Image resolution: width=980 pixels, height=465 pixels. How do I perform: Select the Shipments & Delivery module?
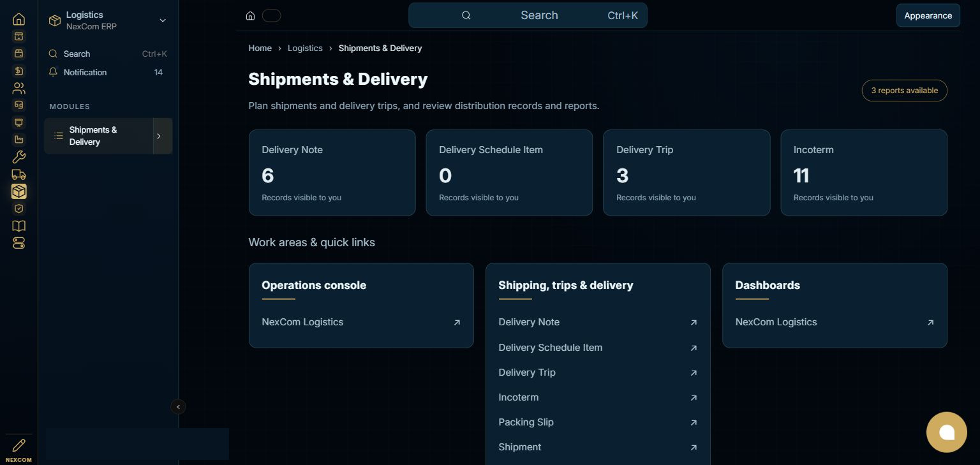click(99, 136)
